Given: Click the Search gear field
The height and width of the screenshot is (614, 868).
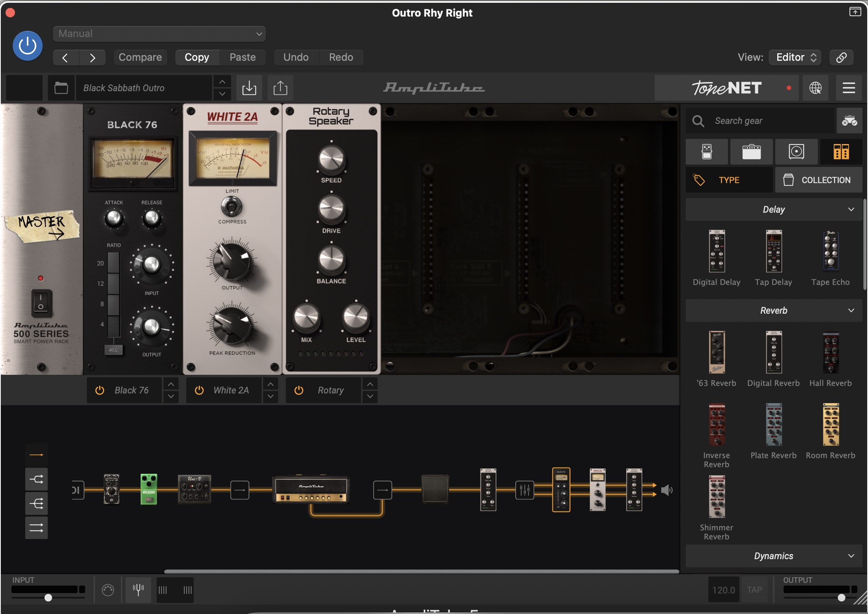Looking at the screenshot, I should (760, 121).
